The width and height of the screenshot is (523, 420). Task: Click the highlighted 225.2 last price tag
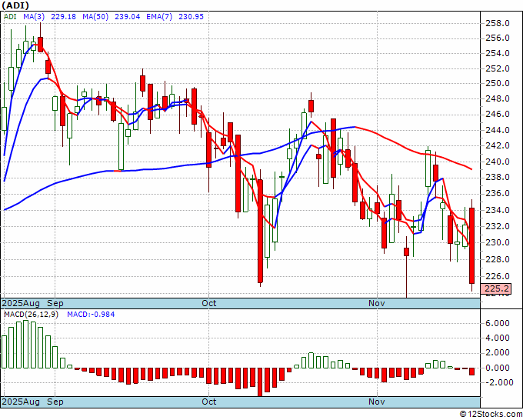click(x=495, y=289)
